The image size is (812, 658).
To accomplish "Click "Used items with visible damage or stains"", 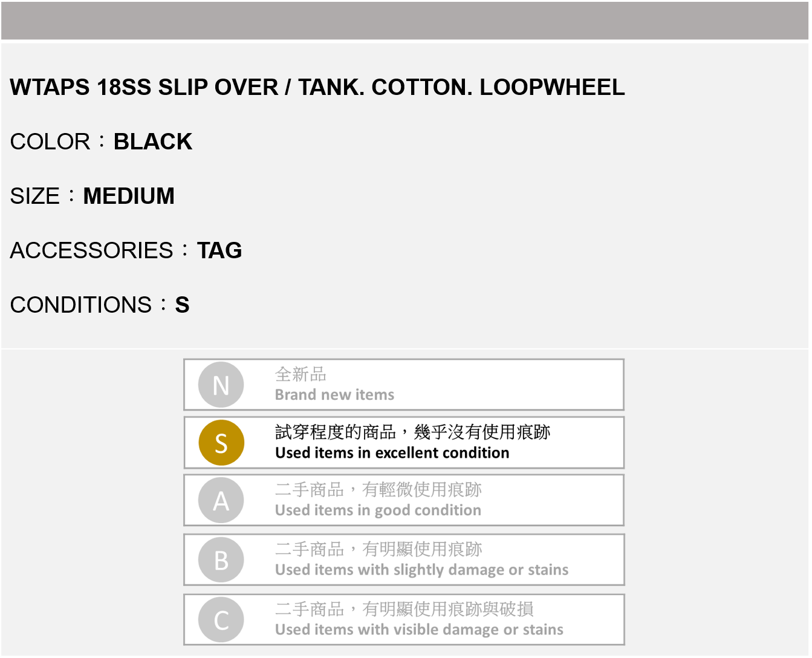I will point(419,630).
